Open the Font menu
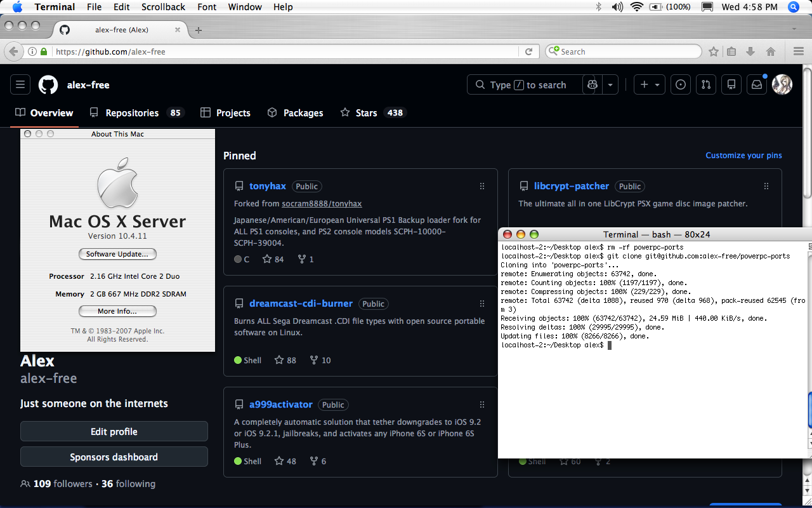The height and width of the screenshot is (508, 812). (207, 7)
